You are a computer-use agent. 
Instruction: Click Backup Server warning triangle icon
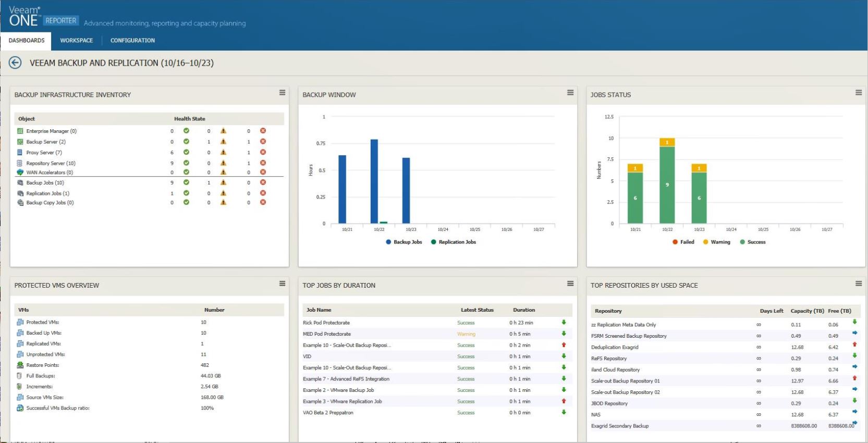tap(223, 142)
